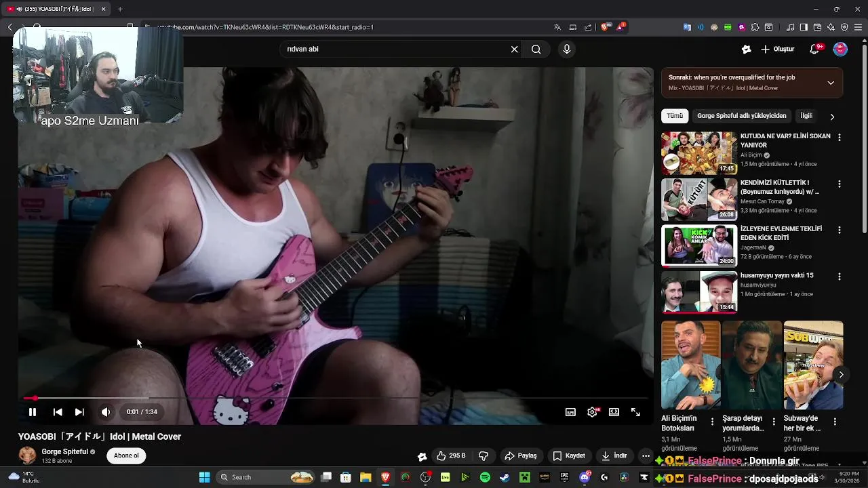Run search with magnifier button
The width and height of the screenshot is (868, 488).
pyautogui.click(x=536, y=49)
